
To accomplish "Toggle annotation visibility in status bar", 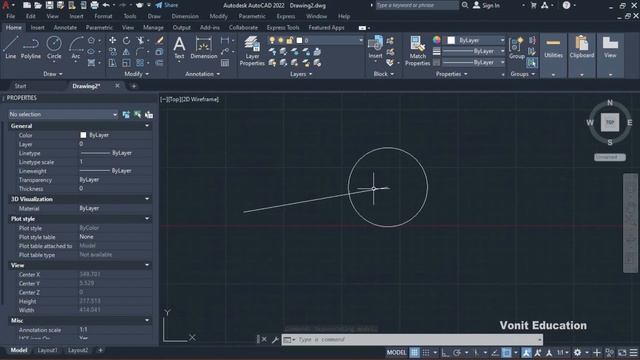I will click(527, 352).
